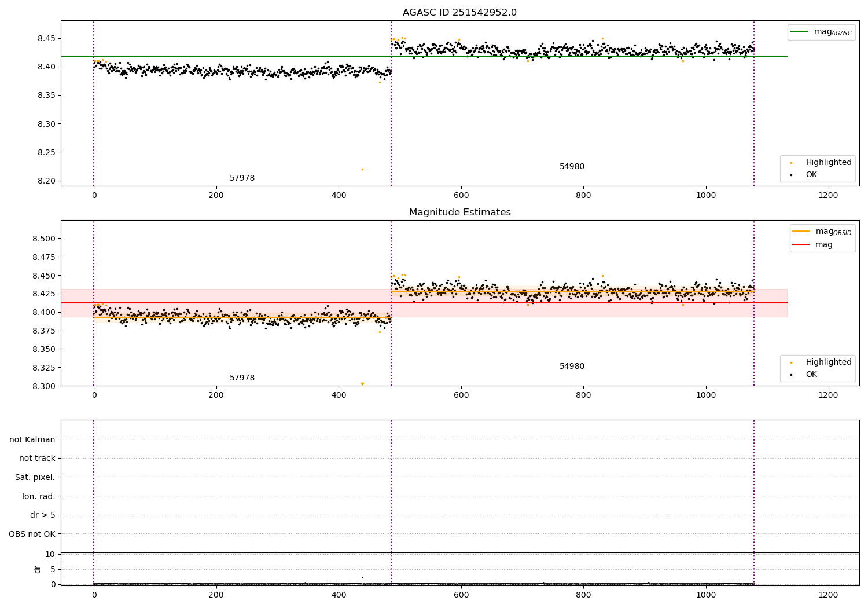This screenshot has height=608, width=868.
Task: Select the "not track" row label
Action: [x=37, y=459]
